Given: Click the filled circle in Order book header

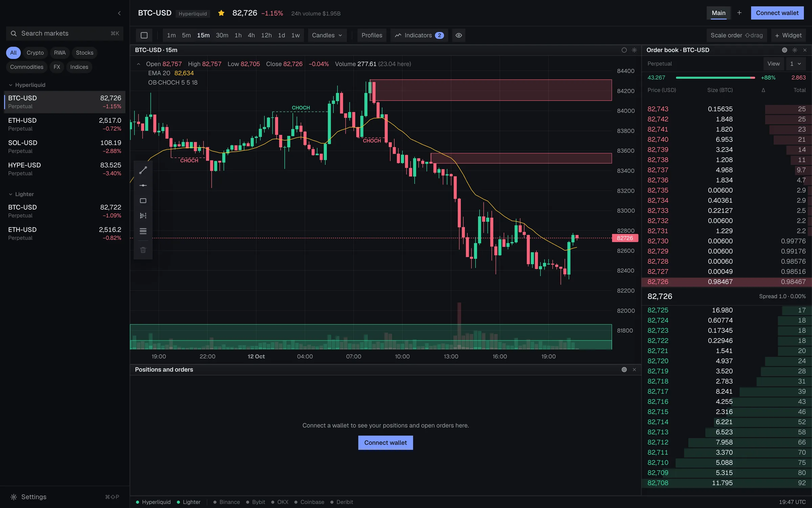Looking at the screenshot, I should (785, 50).
